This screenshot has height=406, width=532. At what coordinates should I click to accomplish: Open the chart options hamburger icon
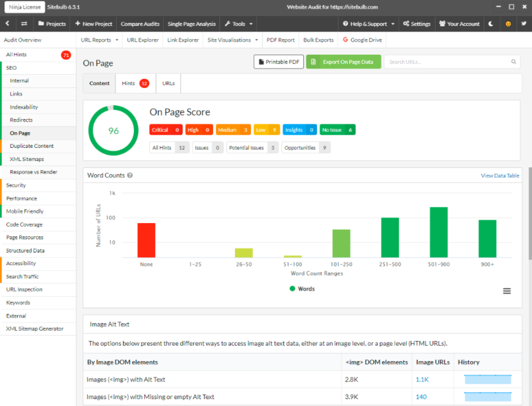point(507,291)
